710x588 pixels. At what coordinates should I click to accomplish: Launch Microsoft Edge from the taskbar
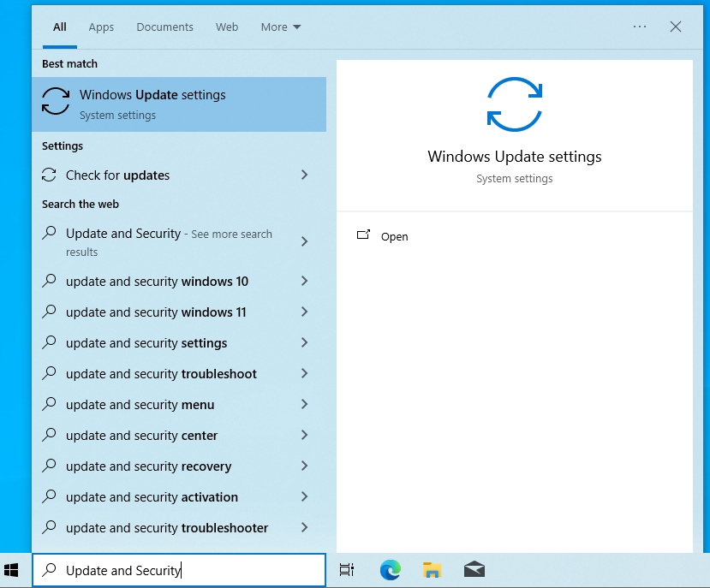391,570
